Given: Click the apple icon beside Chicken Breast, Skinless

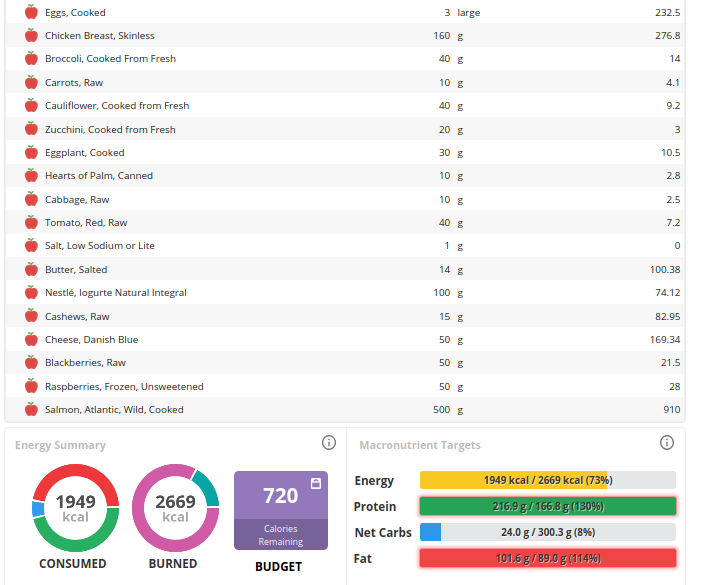Looking at the screenshot, I should tap(31, 35).
